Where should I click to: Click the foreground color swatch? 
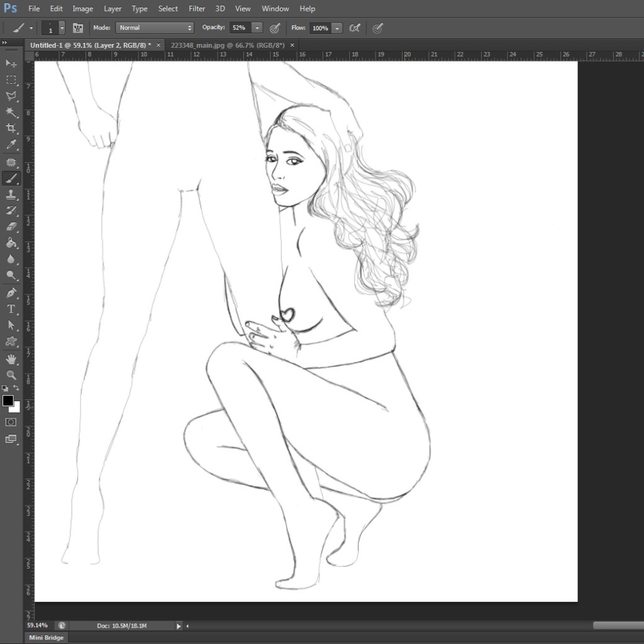tap(8, 401)
